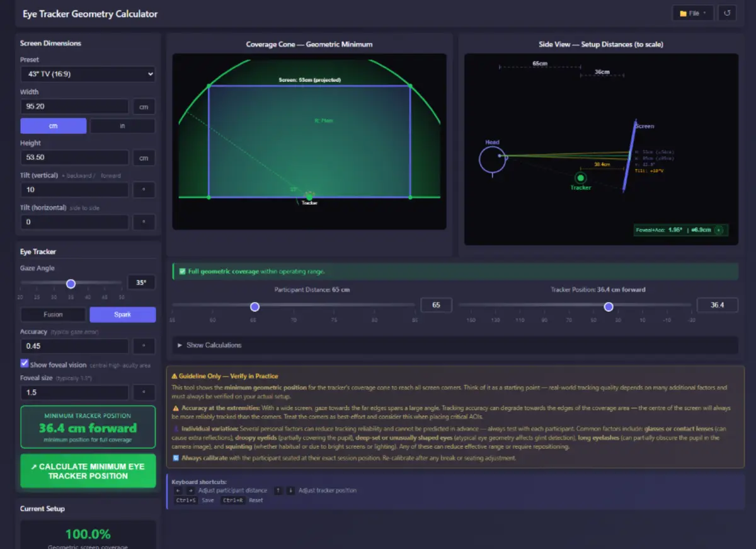Click the green Tracker dot in Side View

[x=580, y=178]
